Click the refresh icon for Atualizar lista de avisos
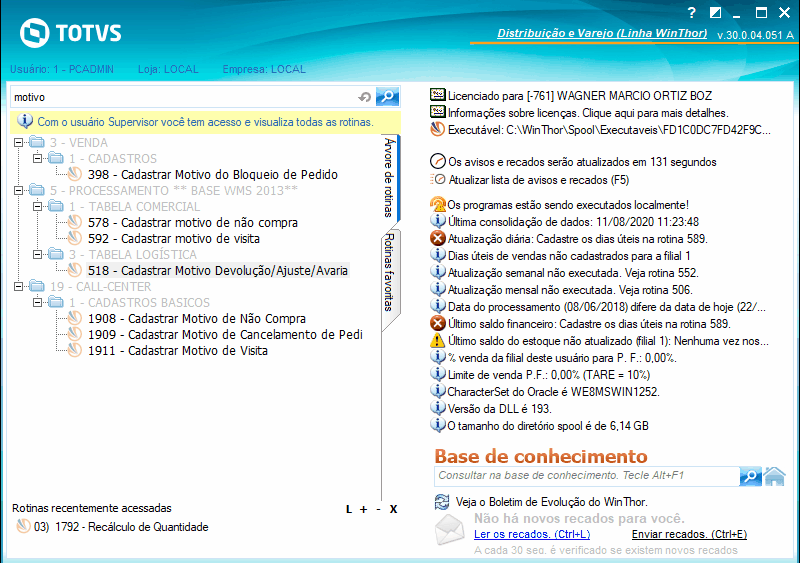This screenshot has height=563, width=800. 438,180
